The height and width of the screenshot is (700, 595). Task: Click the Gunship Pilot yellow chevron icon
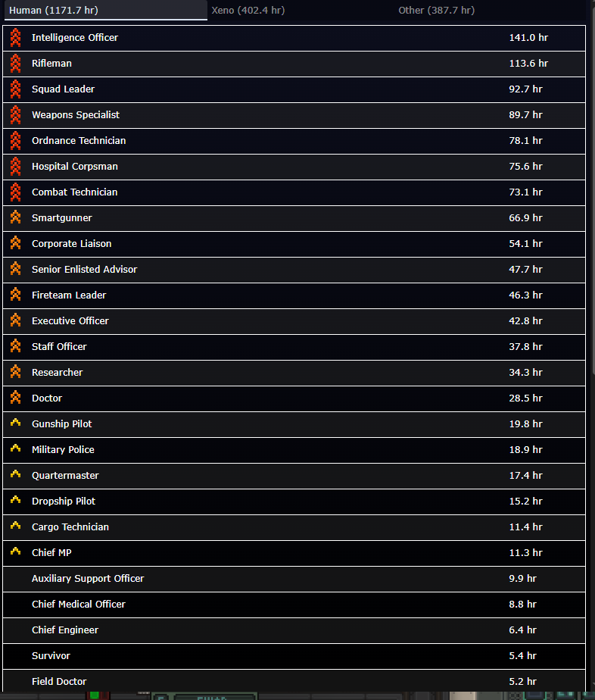(x=15, y=423)
